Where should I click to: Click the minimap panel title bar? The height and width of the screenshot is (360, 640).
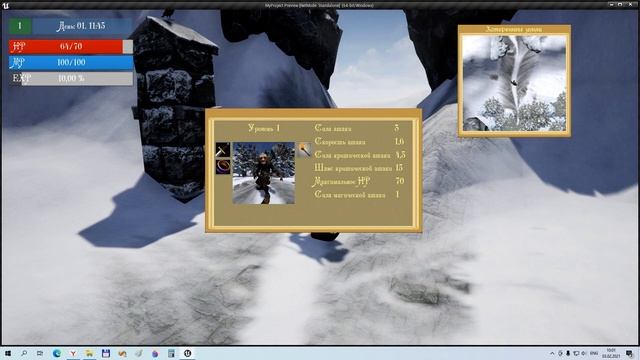[514, 29]
